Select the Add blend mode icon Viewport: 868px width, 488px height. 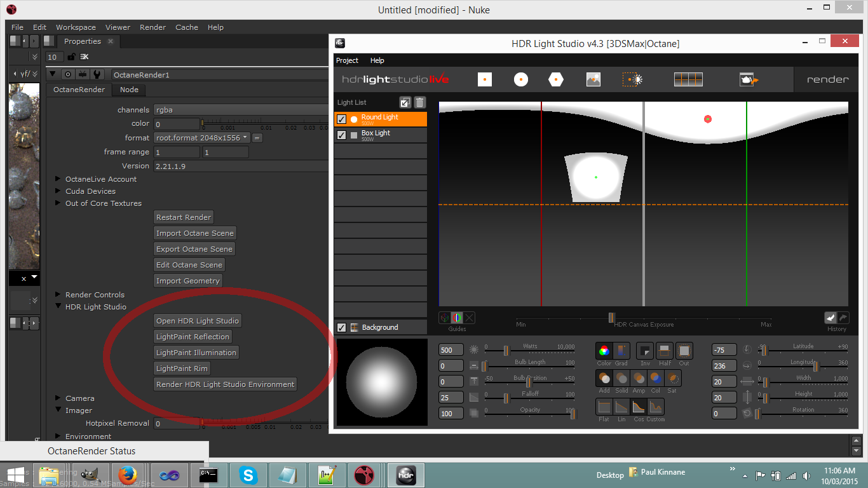pos(604,378)
